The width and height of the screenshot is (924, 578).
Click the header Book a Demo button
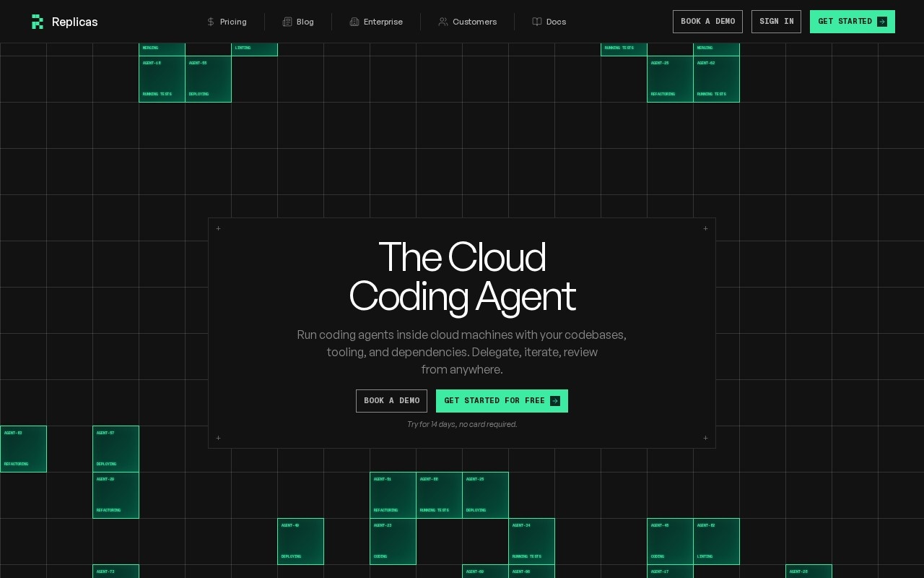[x=707, y=22]
